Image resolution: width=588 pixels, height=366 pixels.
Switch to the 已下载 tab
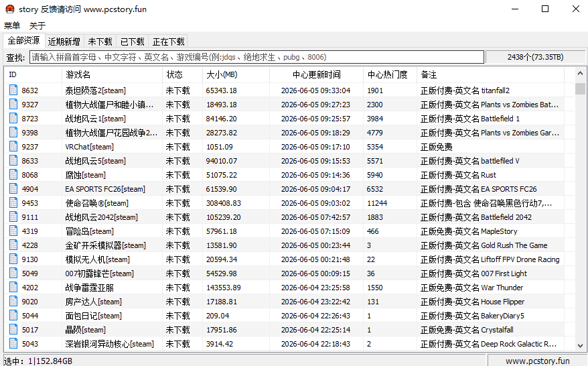(133, 42)
